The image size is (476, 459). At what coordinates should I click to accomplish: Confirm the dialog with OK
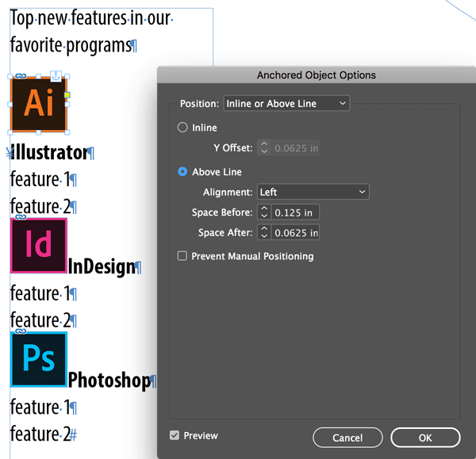click(425, 438)
